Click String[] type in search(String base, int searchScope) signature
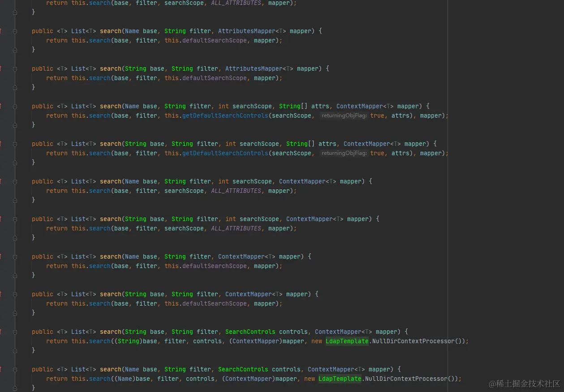564x392 pixels. coord(301,144)
